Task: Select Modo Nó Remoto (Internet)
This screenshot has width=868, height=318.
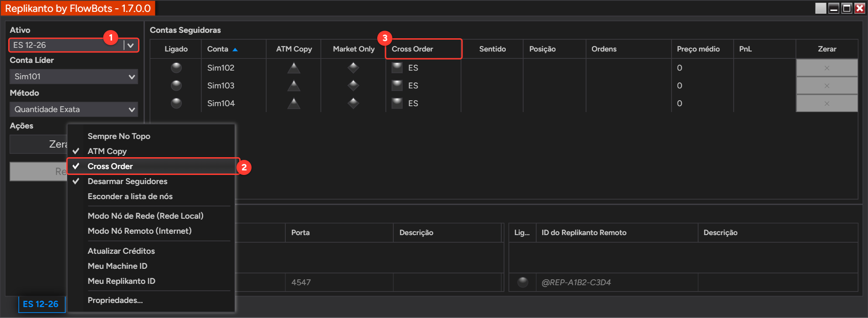Action: click(151, 231)
